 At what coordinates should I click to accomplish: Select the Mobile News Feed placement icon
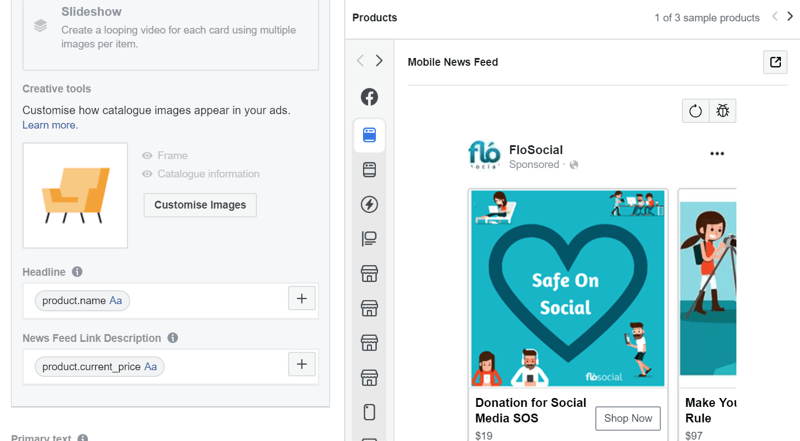coord(369,135)
